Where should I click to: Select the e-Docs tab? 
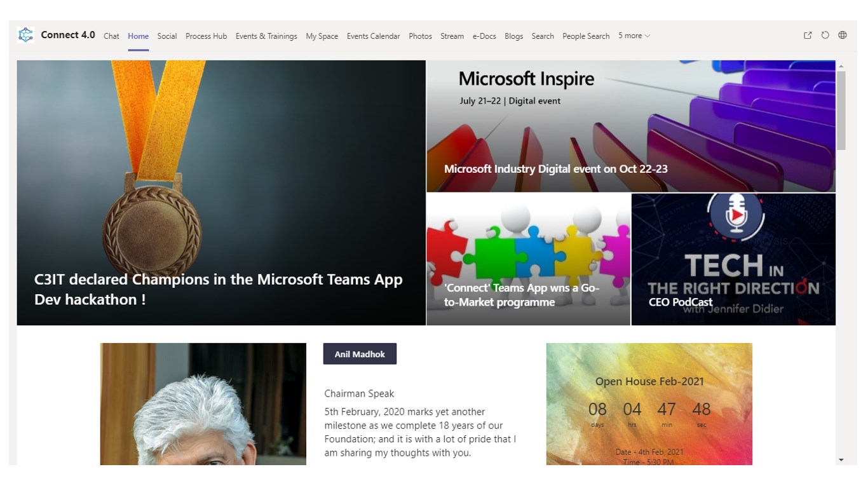pyautogui.click(x=484, y=36)
